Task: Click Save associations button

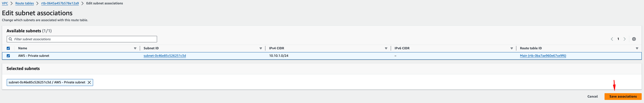Action: [x=623, y=97]
